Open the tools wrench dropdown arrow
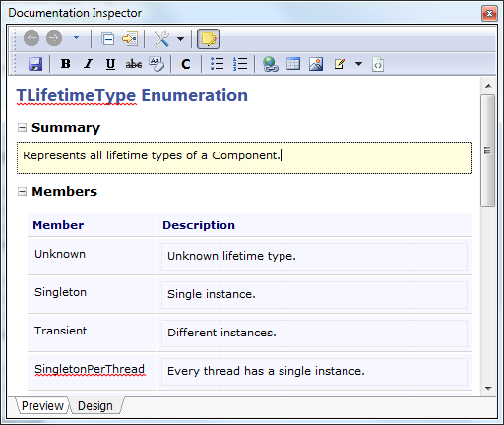 tap(180, 39)
